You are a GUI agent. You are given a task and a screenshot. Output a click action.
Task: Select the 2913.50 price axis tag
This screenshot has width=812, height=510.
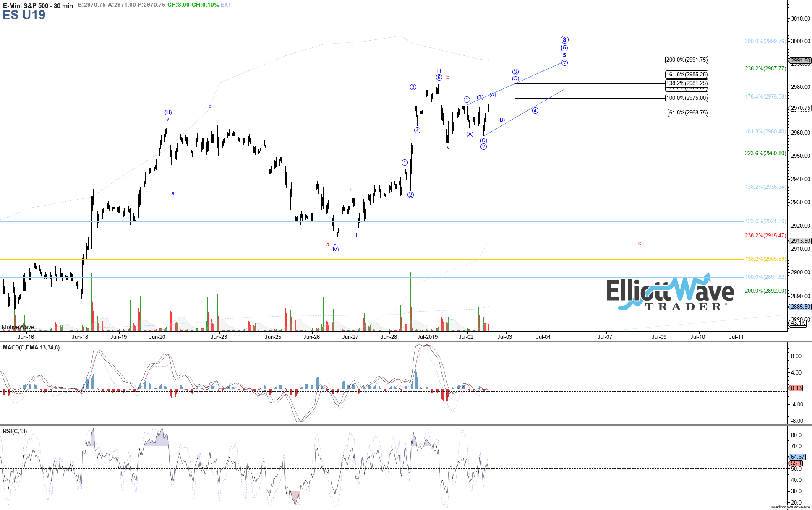800,241
